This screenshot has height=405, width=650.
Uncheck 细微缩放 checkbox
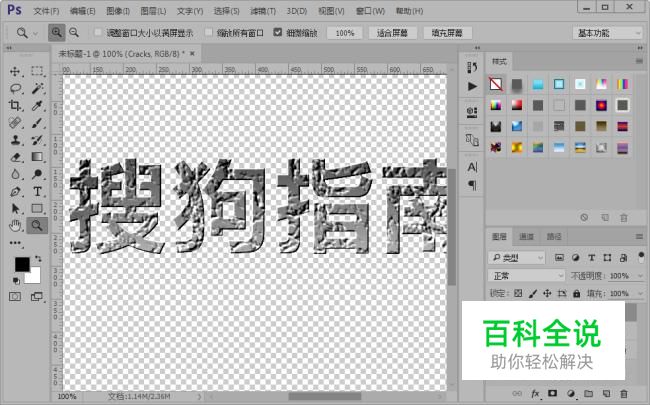(278, 32)
